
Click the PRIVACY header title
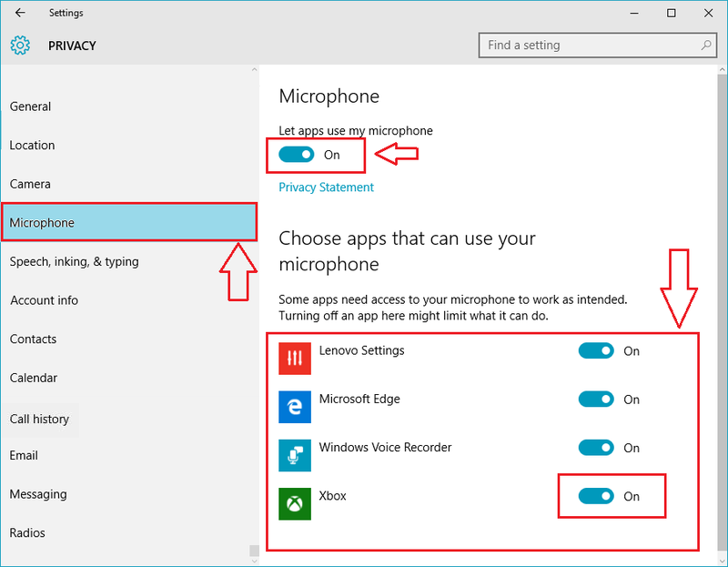pos(72,46)
